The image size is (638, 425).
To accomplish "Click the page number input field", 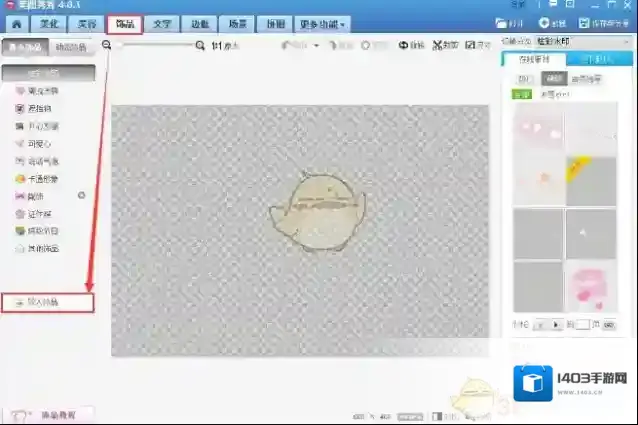I will coord(582,324).
